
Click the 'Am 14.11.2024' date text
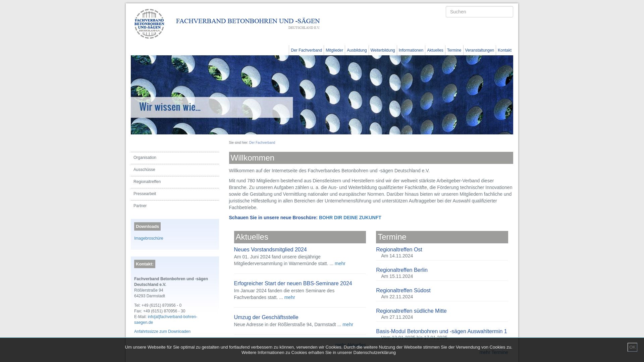[x=397, y=256]
